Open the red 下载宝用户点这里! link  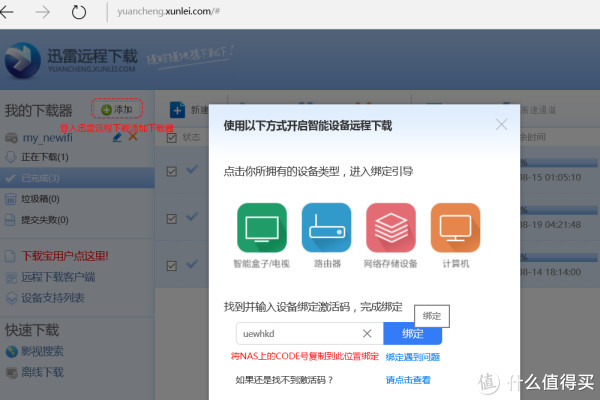pyautogui.click(x=65, y=256)
